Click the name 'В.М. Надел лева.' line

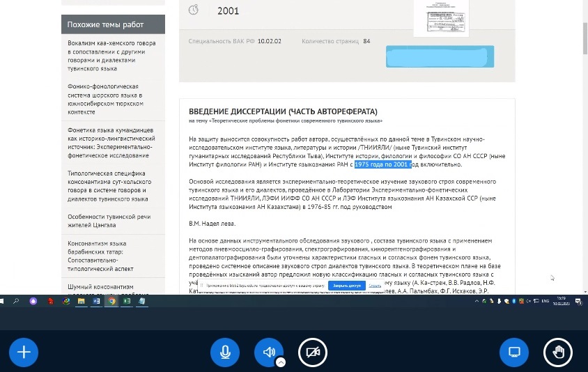click(212, 224)
